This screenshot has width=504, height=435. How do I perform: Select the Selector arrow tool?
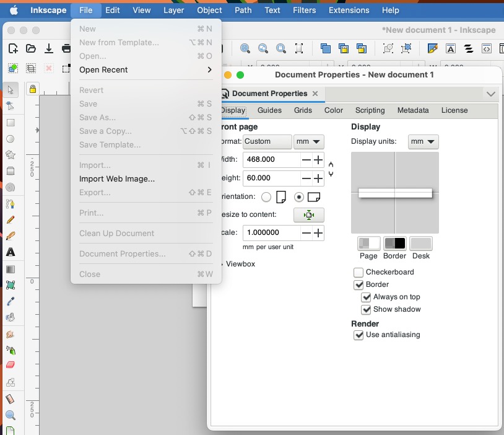coord(11,90)
